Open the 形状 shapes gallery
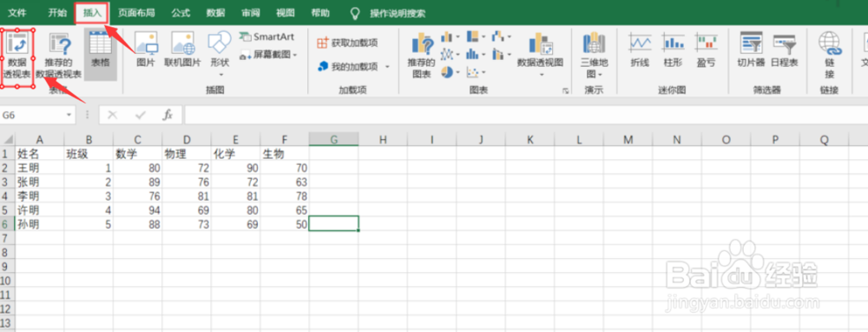This screenshot has width=868, height=332. (x=220, y=53)
